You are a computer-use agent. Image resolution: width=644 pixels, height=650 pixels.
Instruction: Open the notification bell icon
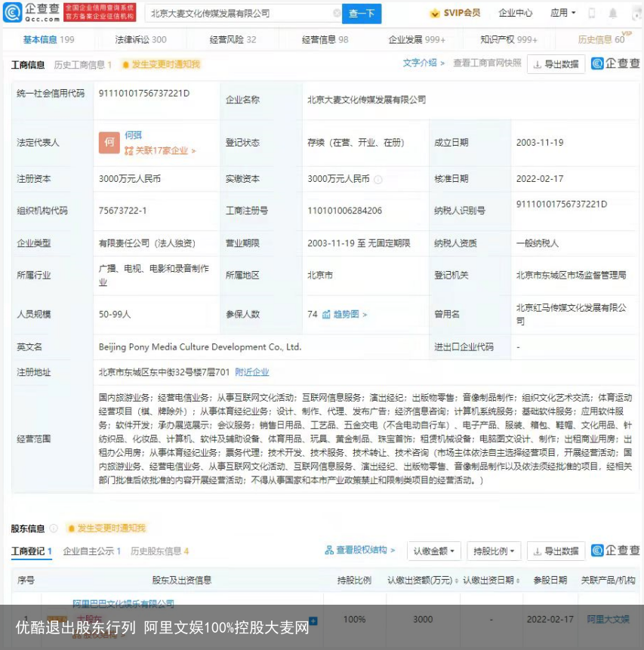tap(613, 14)
